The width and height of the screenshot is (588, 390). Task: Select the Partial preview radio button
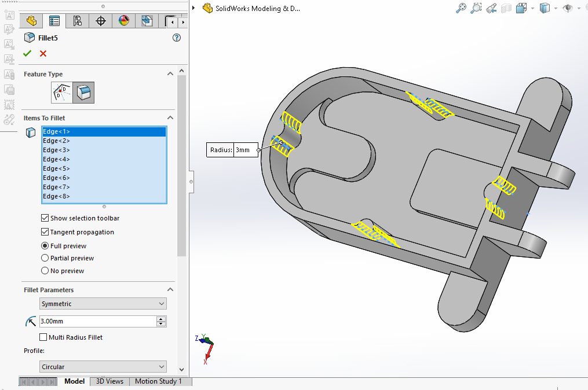45,258
